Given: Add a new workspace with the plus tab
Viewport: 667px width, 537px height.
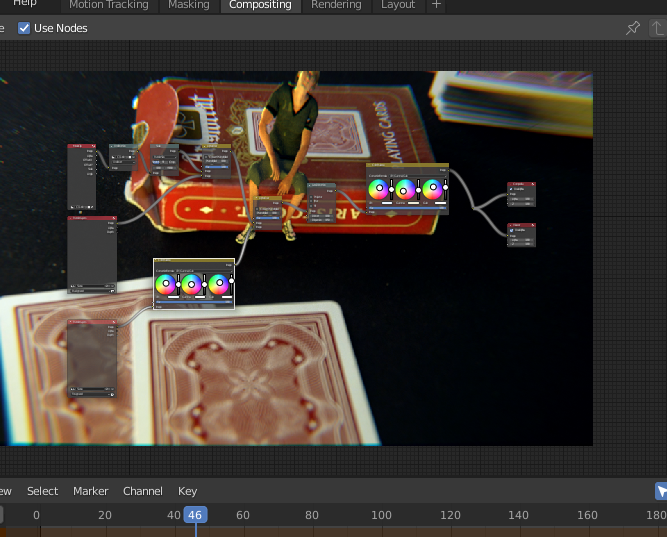Looking at the screenshot, I should pyautogui.click(x=436, y=5).
